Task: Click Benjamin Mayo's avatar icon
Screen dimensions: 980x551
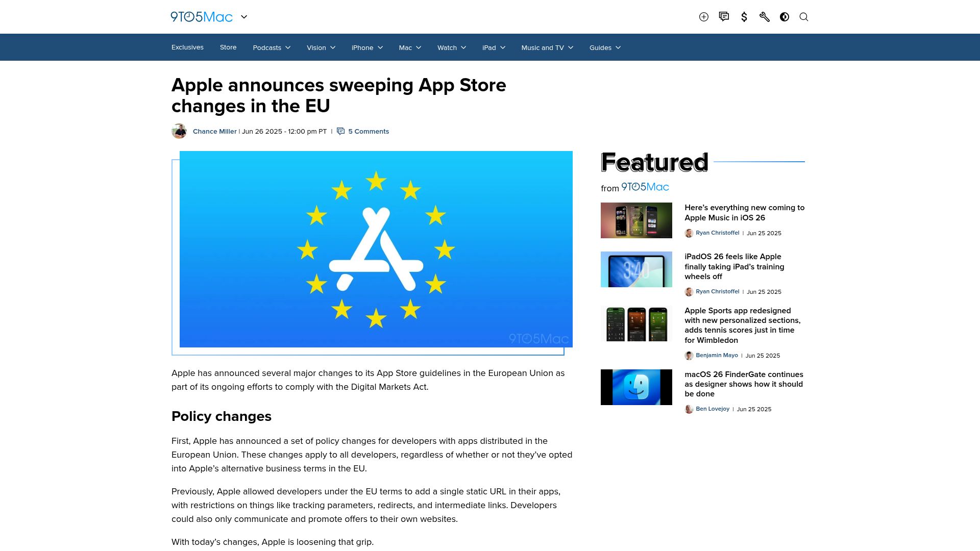Action: pos(689,356)
